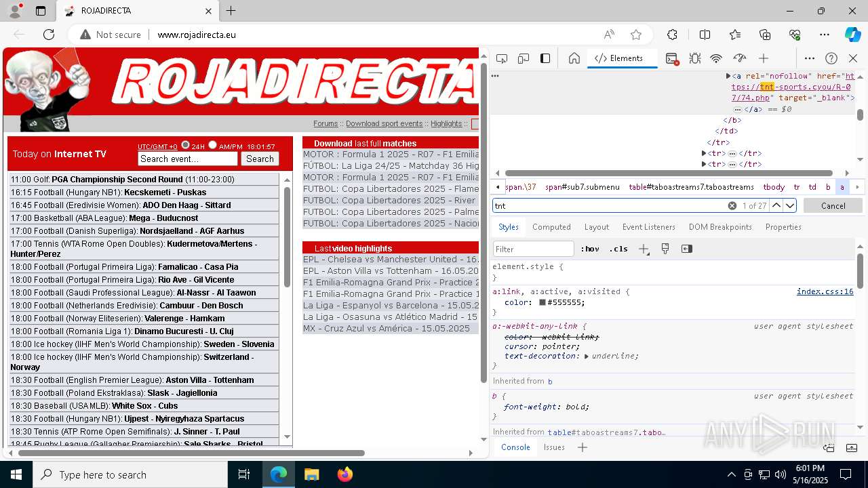Viewport: 868px width, 488px height.
Task: Click Search event input field
Action: pyautogui.click(x=188, y=159)
